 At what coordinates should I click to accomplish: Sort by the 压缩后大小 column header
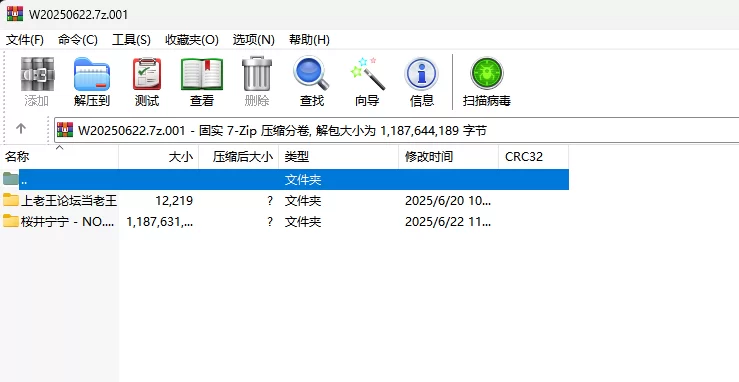(x=239, y=157)
